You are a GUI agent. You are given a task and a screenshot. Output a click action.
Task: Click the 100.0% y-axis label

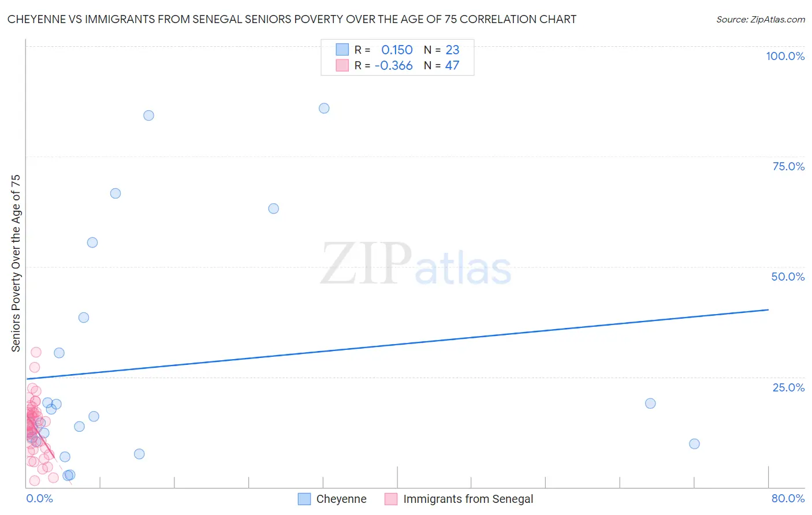[x=785, y=56]
